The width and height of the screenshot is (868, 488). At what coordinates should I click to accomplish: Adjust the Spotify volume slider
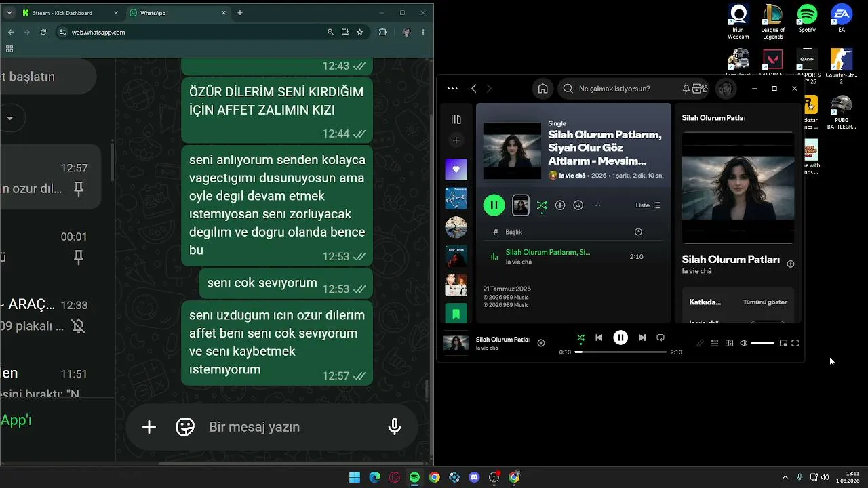coord(762,344)
